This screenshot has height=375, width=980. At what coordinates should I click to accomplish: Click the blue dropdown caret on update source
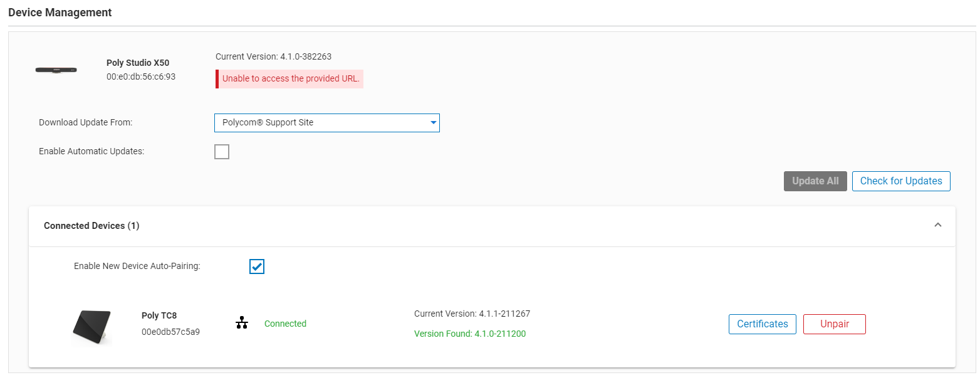point(433,123)
